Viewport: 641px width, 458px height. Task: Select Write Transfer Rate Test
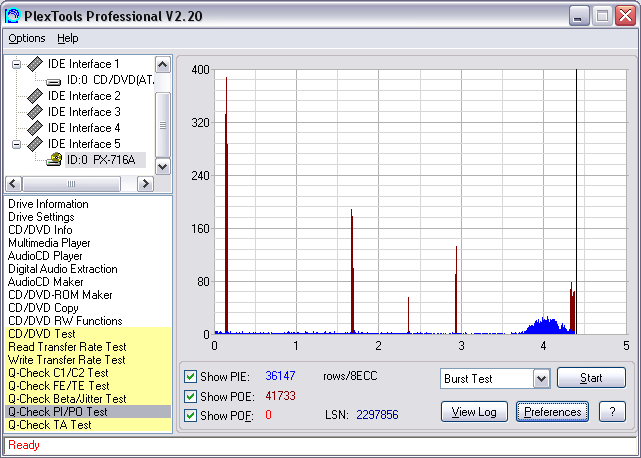(88, 360)
